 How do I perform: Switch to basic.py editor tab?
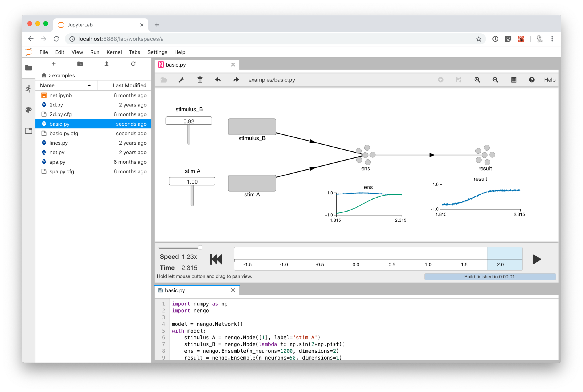click(175, 290)
